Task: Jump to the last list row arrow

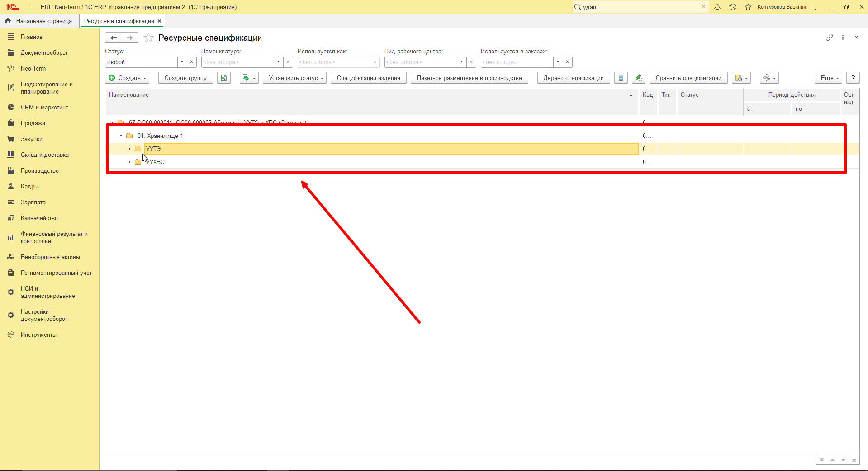Action: pos(854,460)
